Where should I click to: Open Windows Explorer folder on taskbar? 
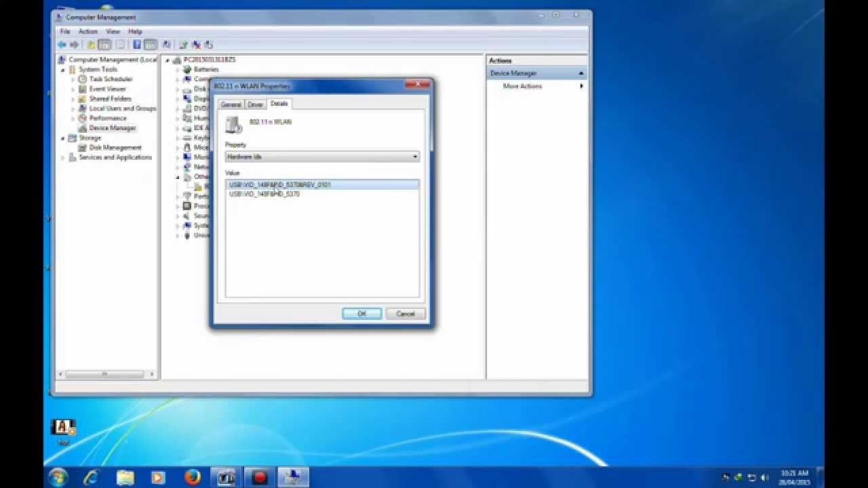(125, 477)
